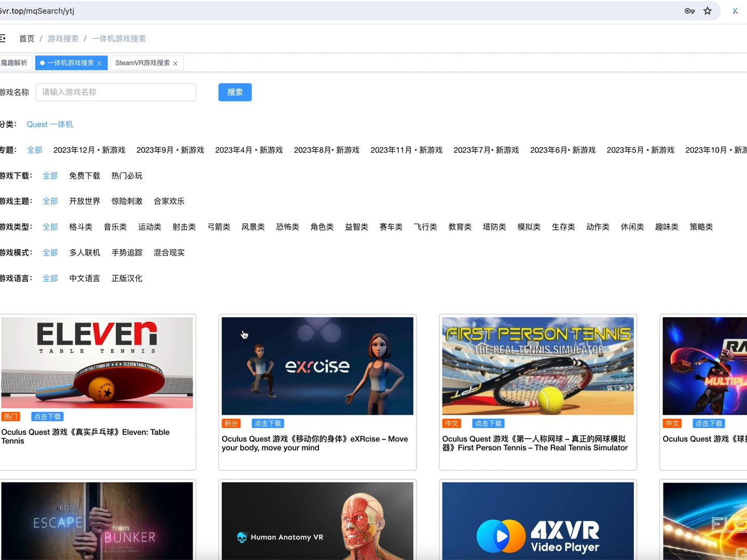Click 点击下载 under First Person Tennis
Image resolution: width=747 pixels, height=560 pixels.
[x=489, y=423]
